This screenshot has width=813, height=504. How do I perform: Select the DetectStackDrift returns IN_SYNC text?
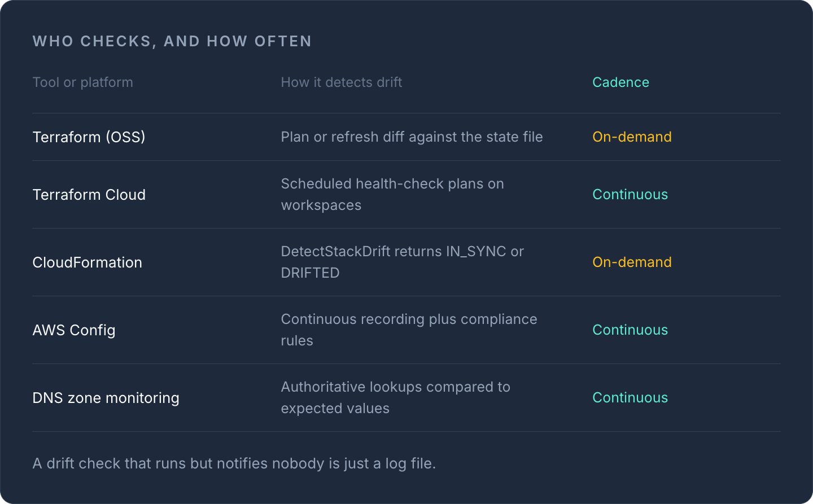(x=403, y=262)
